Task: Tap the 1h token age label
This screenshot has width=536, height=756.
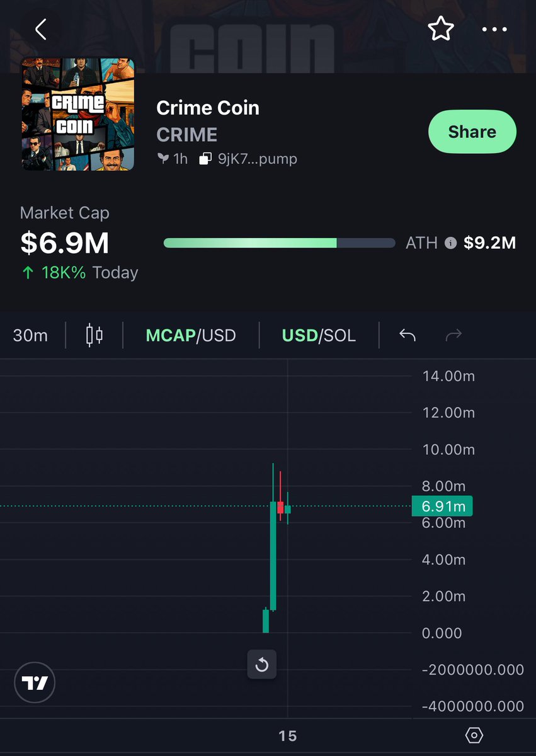Action: click(x=173, y=159)
